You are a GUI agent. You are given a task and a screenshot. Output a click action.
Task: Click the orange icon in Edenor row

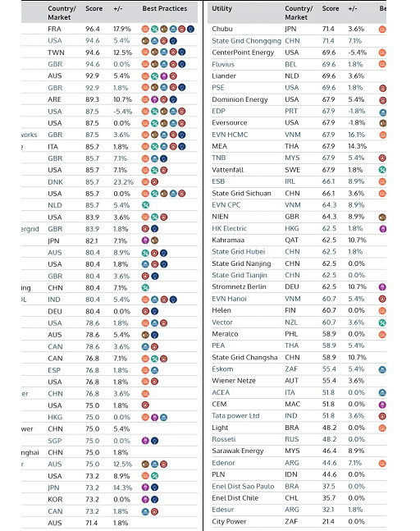(x=382, y=463)
